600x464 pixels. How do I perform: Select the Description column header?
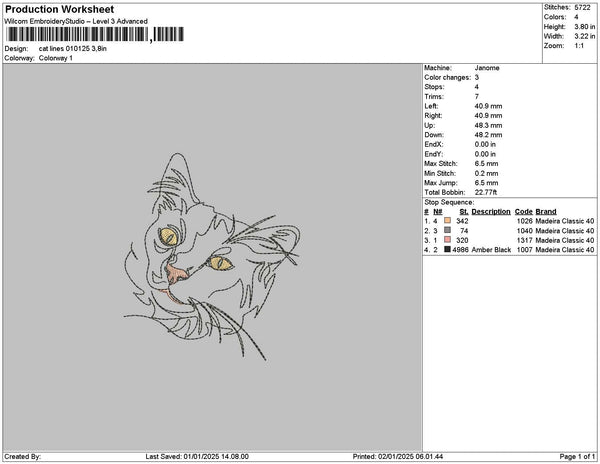click(491, 211)
